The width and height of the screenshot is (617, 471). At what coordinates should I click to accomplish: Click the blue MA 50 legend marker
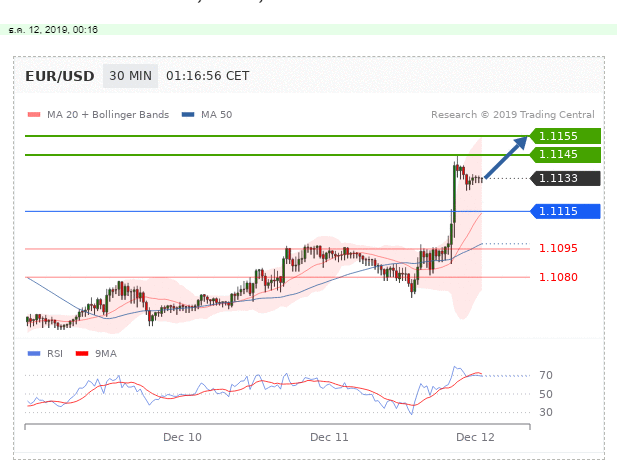pos(188,115)
